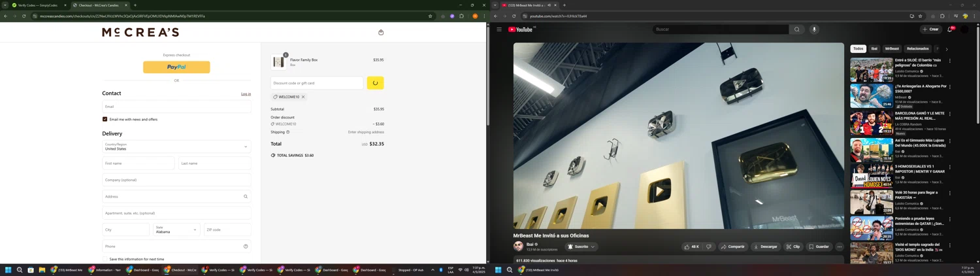Focus the Discount code or gift card field
980x276 pixels.
pos(317,83)
